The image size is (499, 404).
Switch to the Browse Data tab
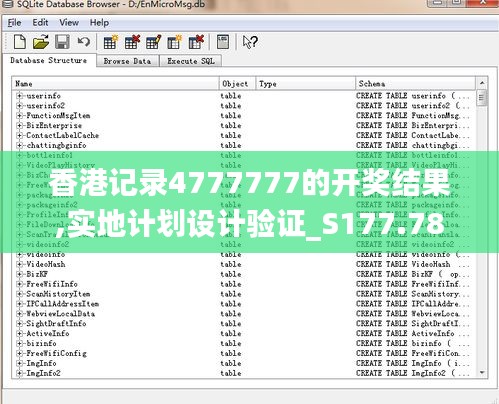127,61
